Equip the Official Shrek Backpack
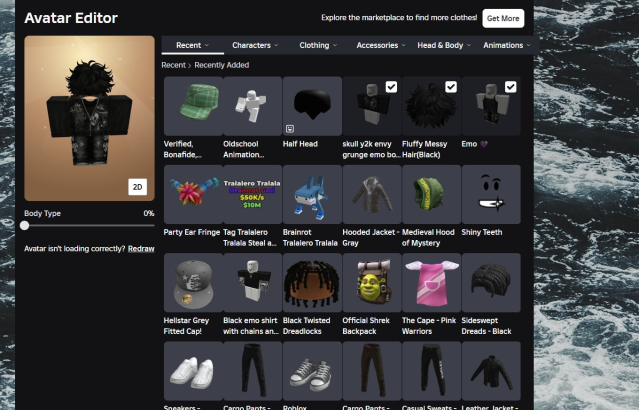Viewport: 639px width, 410px height. [x=370, y=283]
